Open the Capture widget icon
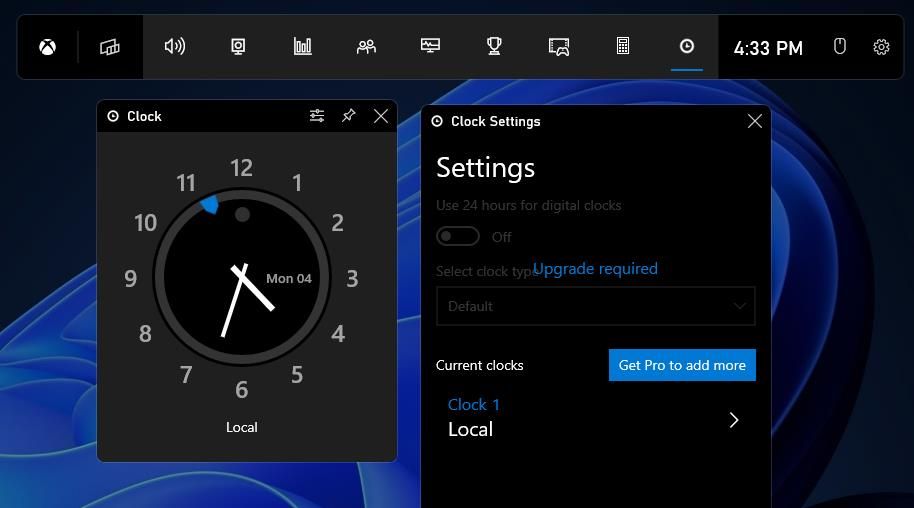The image size is (914, 508). [238, 46]
